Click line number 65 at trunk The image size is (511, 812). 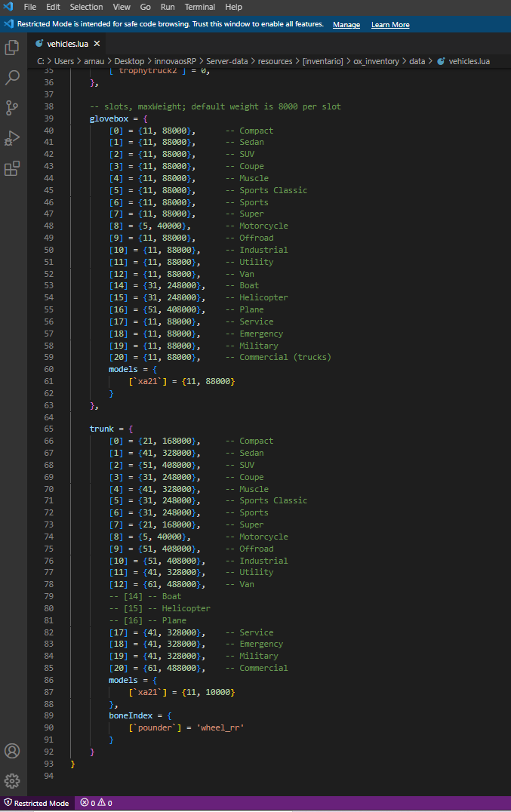click(49, 429)
